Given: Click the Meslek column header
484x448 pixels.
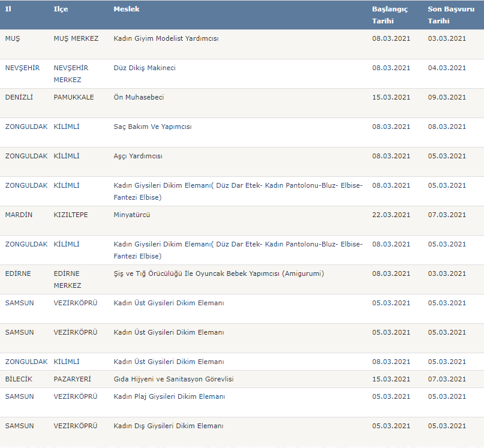Looking at the screenshot, I should pyautogui.click(x=127, y=9).
